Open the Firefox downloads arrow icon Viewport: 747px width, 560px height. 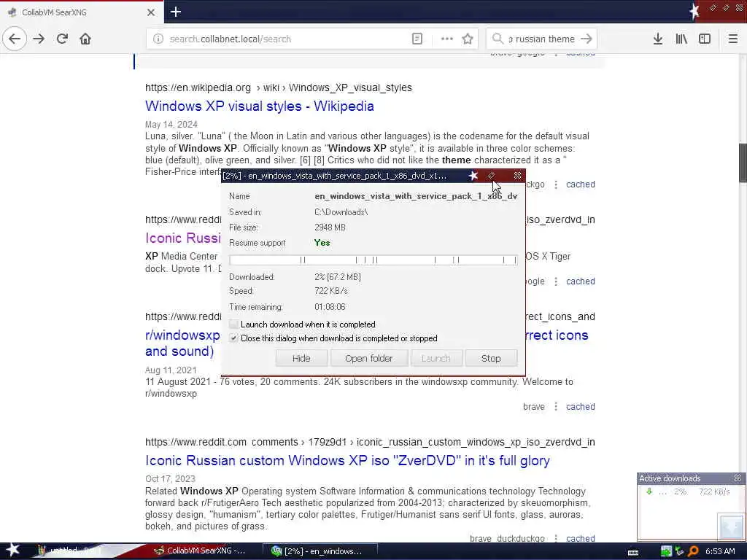coord(658,39)
